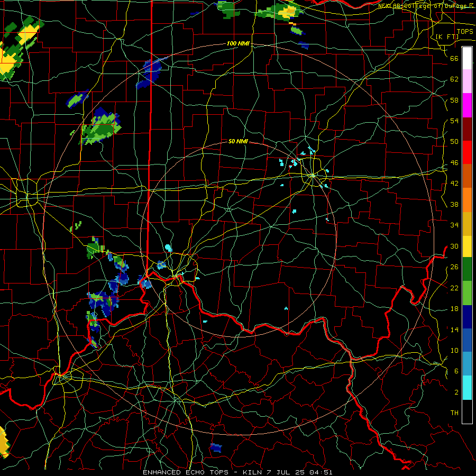Click the legend value 66
The height and width of the screenshot is (476, 476).
coord(454,58)
